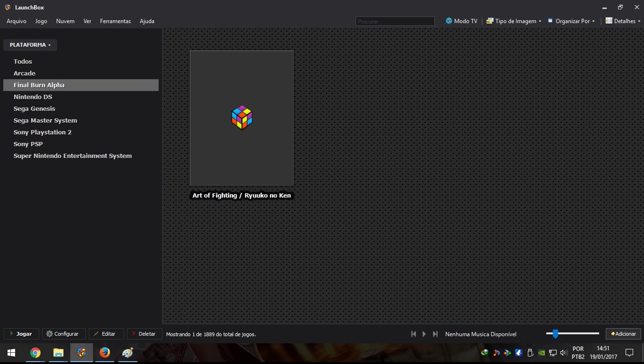Select the Sony Playstation 2 platform

pos(81,132)
